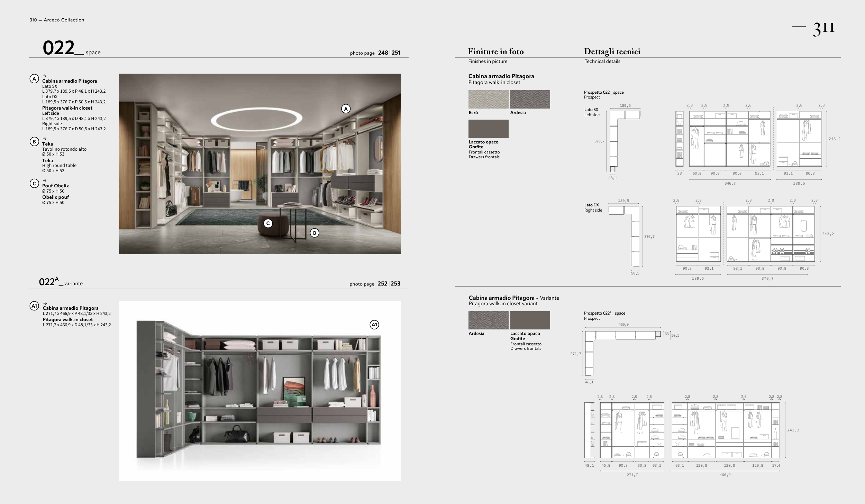This screenshot has height=504, width=865.
Task: Click the circled C marker beside Pouf Obelix
Action: tap(34, 184)
